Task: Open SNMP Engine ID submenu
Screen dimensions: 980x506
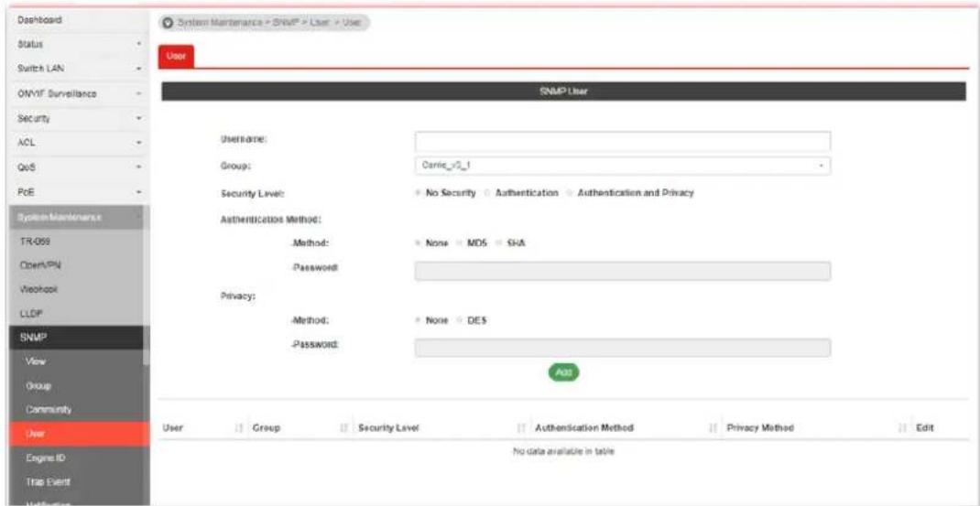Action: pyautogui.click(x=80, y=458)
